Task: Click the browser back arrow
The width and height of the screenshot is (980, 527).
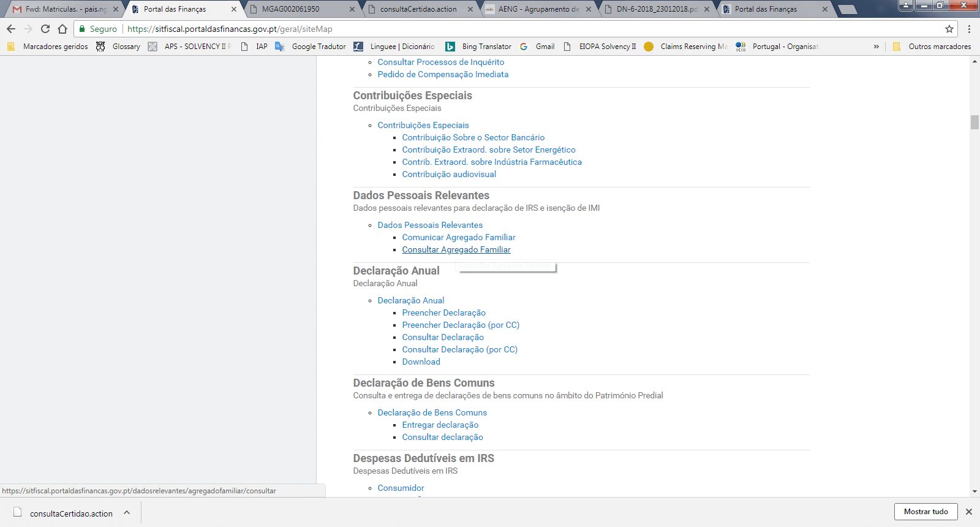Action: coord(11,29)
